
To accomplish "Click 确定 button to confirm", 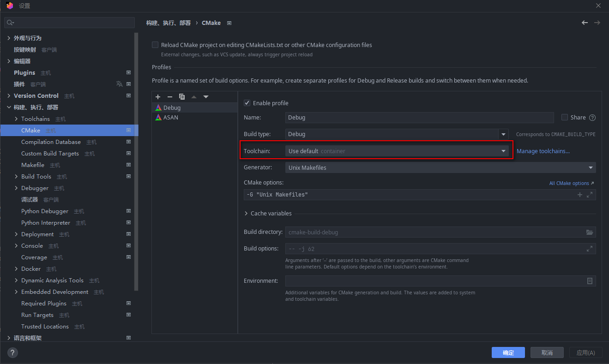I will pos(508,352).
